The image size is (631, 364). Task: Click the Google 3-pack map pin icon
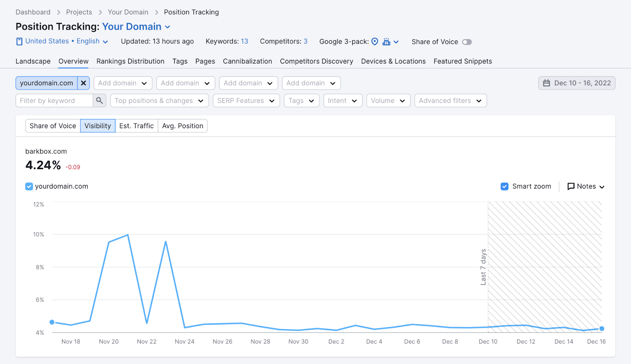click(374, 41)
